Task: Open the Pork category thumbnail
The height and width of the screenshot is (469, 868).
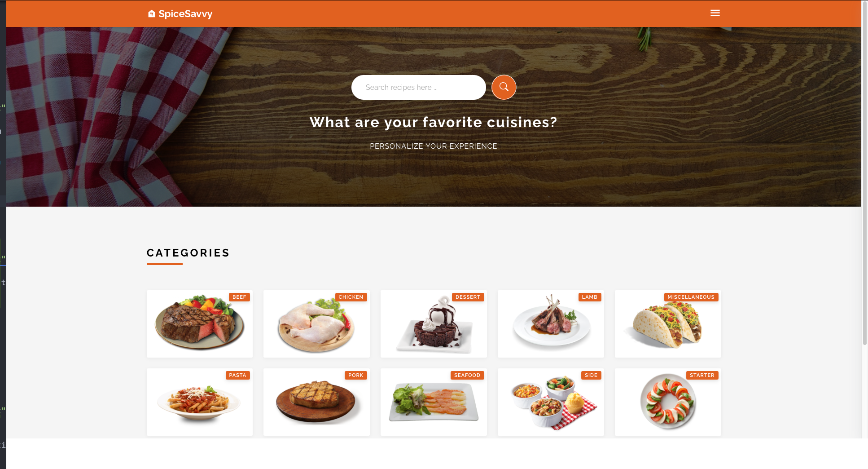Action: [x=316, y=402]
